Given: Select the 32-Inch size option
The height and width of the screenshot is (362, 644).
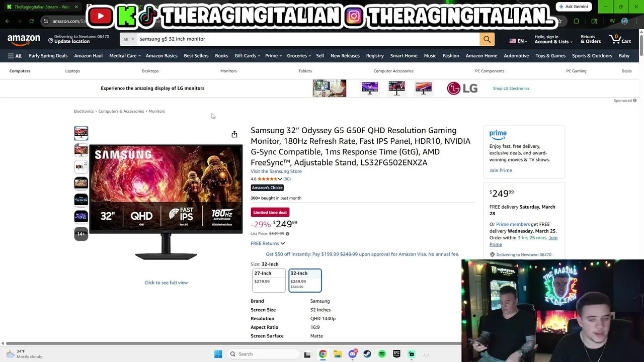Looking at the screenshot, I should click(x=305, y=281).
